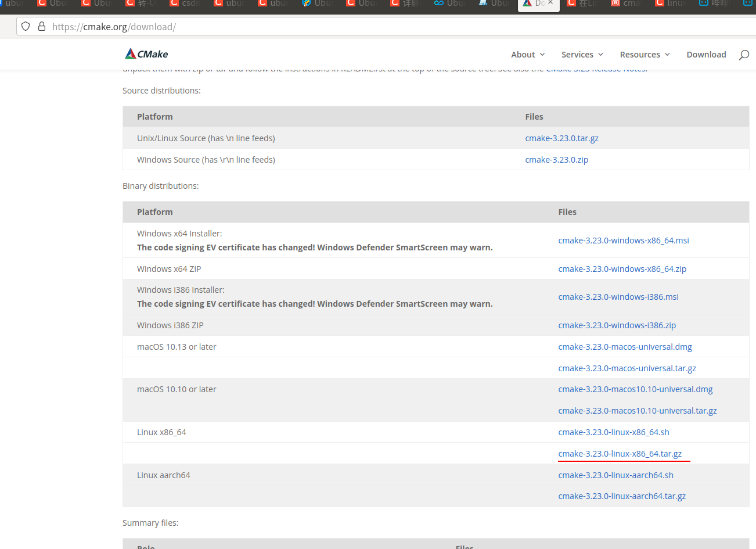Click the shield tracking protection icon

pos(26,26)
